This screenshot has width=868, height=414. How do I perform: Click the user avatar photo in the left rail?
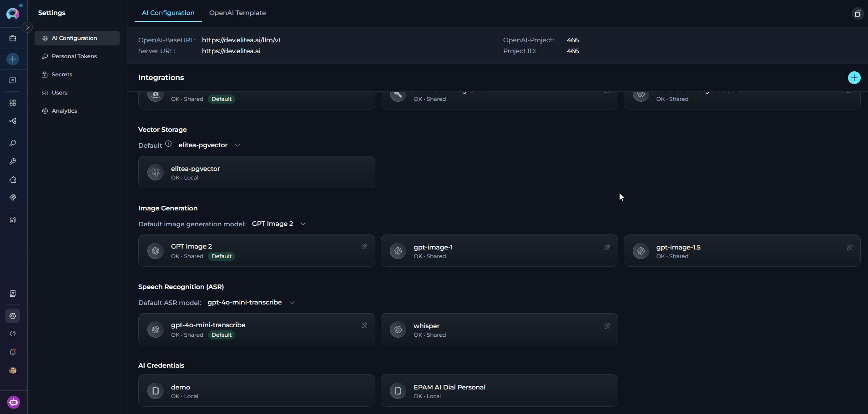(x=13, y=370)
